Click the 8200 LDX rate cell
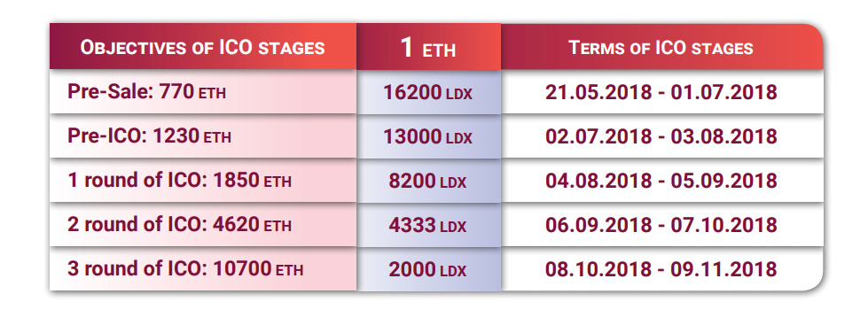Viewport: 868px width, 325px height. [429, 180]
